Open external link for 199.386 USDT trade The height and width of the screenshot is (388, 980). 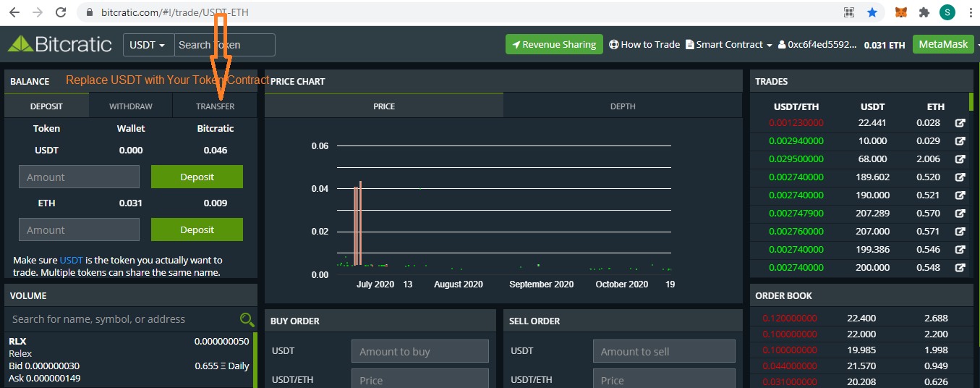(x=960, y=250)
